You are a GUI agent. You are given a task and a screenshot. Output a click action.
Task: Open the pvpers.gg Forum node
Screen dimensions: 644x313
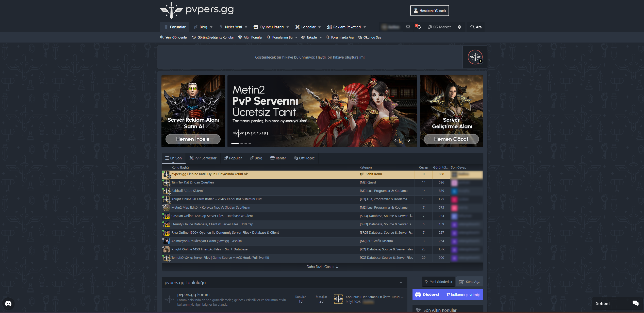coord(193,294)
